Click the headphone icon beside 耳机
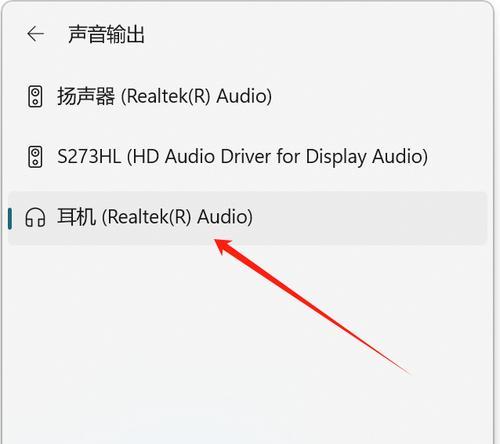Image resolution: width=500 pixels, height=444 pixels. pos(35,217)
